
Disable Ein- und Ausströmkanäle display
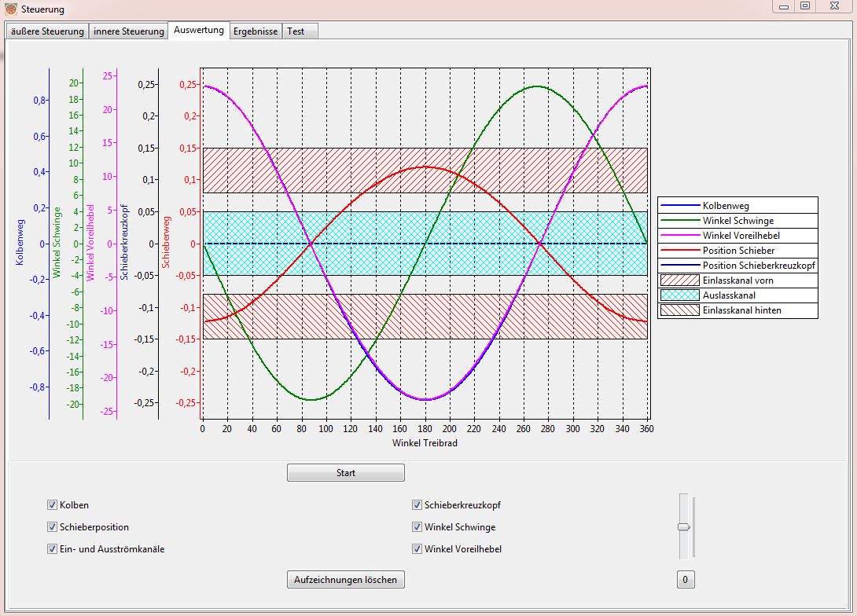point(53,549)
